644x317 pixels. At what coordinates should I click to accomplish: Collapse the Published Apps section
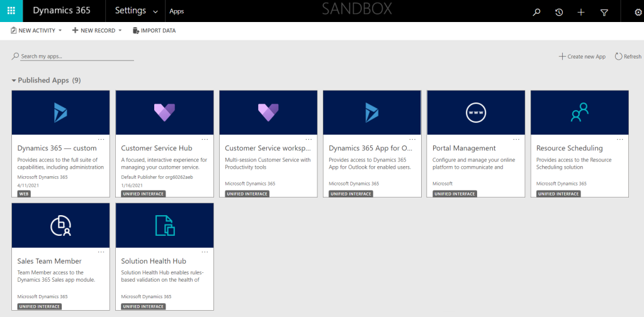tap(14, 81)
